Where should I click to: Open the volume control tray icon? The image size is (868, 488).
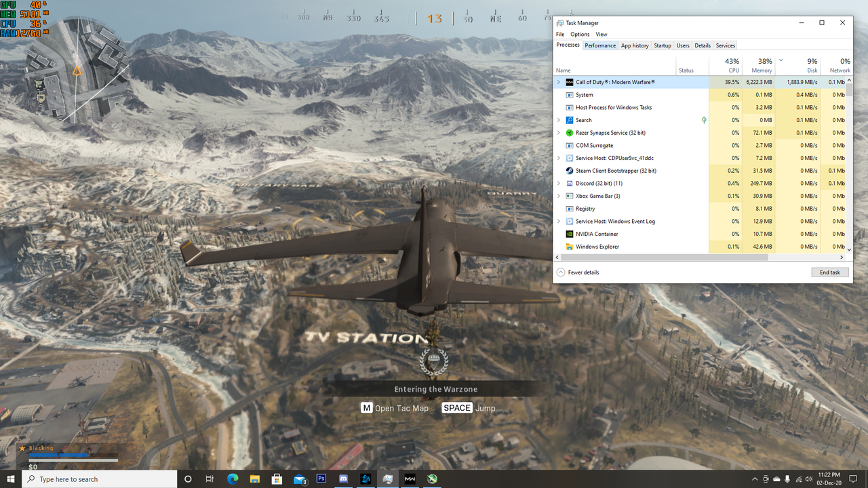click(x=808, y=479)
